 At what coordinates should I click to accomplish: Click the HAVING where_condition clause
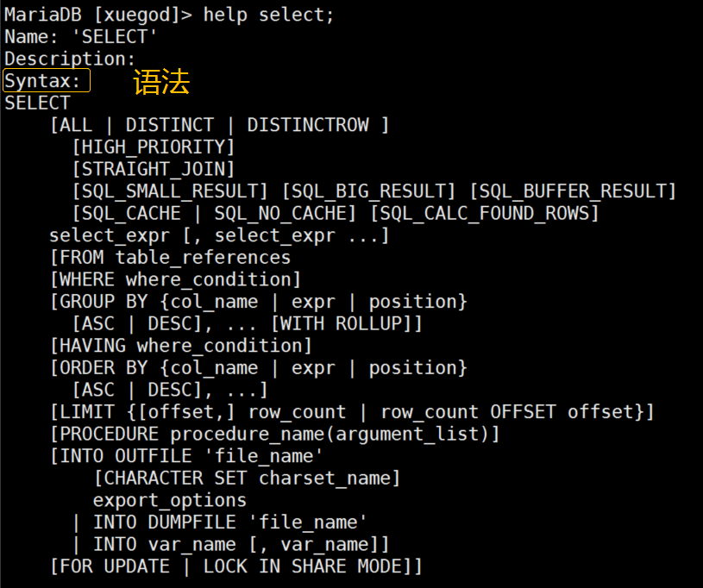click(x=181, y=346)
